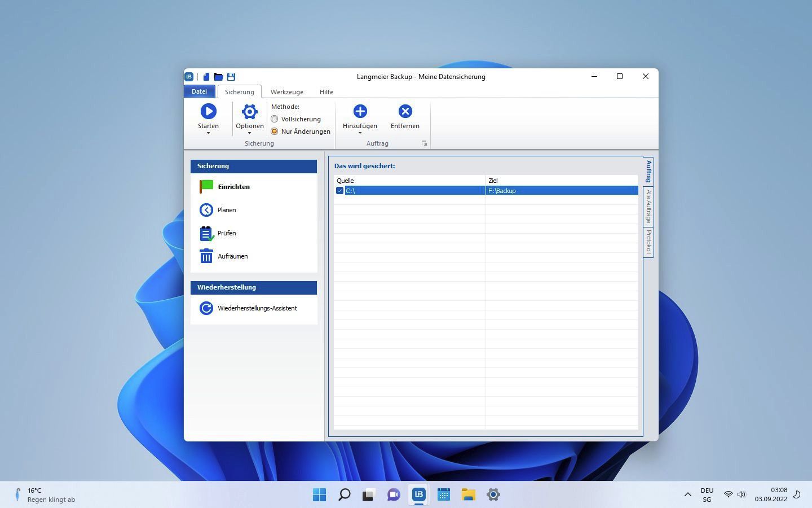The image size is (812, 508).
Task: Select the Vollsicherung radio button
Action: (275, 119)
